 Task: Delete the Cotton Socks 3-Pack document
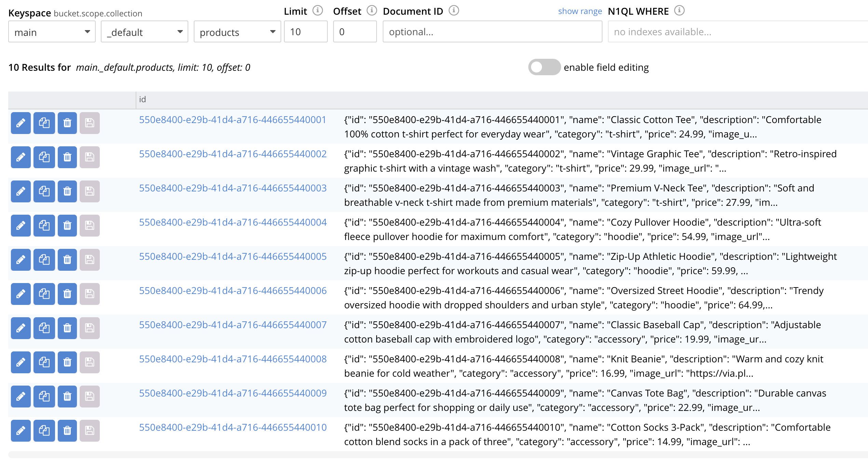pyautogui.click(x=67, y=431)
